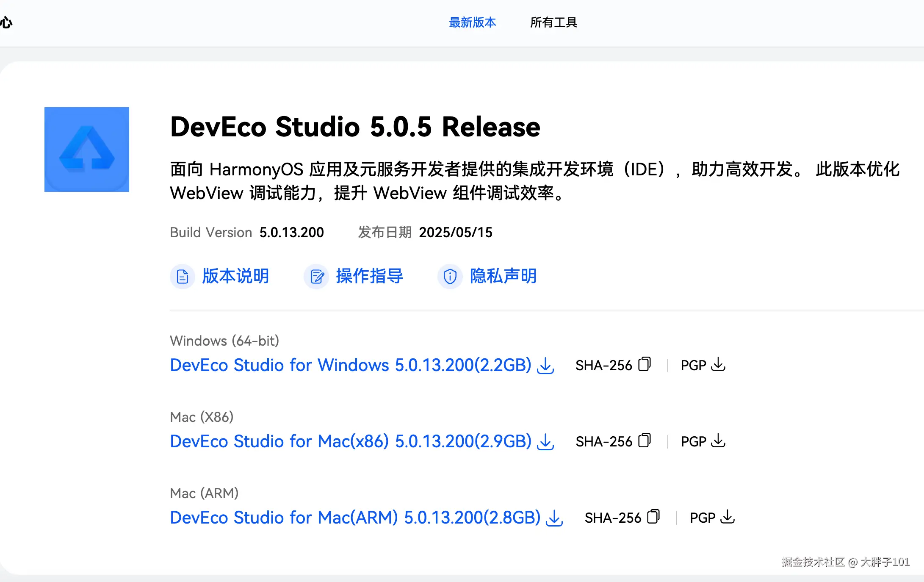Click download arrow icon for Mac(x86) installer
Image resolution: width=924 pixels, height=582 pixels.
tap(545, 441)
